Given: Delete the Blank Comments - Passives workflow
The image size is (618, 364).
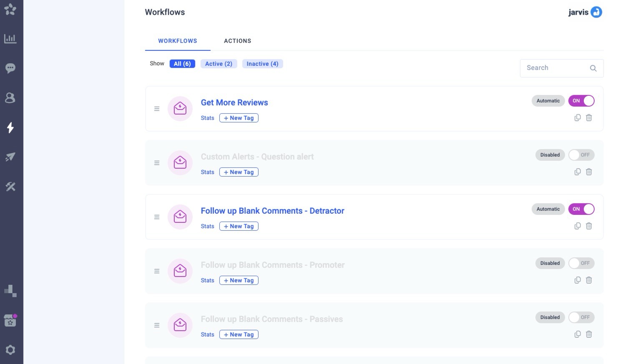Looking at the screenshot, I should 589,334.
